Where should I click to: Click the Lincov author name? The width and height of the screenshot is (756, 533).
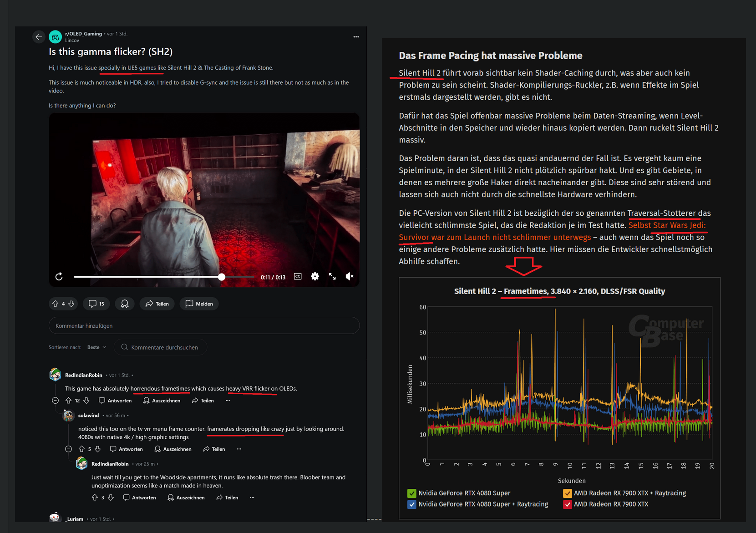pos(72,41)
